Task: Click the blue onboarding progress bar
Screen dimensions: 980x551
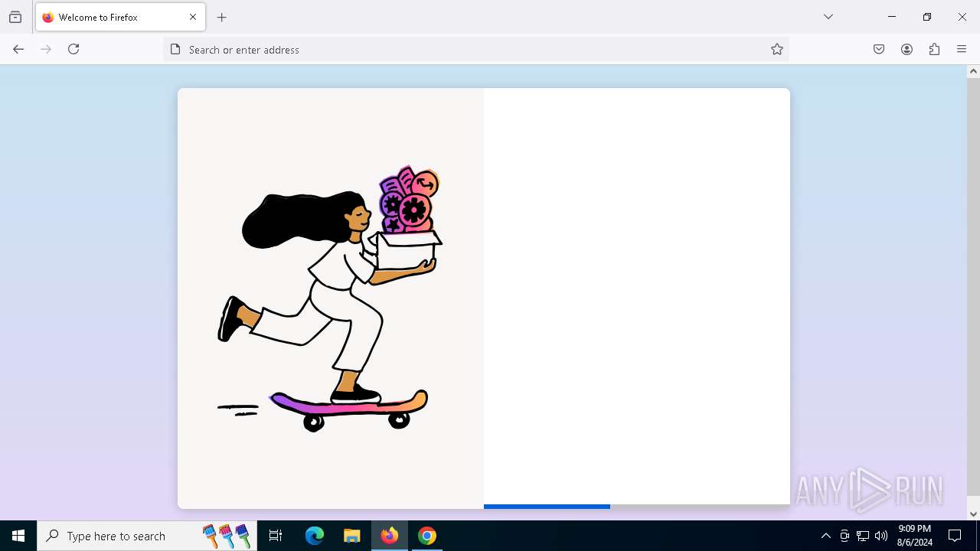Action: click(x=547, y=506)
